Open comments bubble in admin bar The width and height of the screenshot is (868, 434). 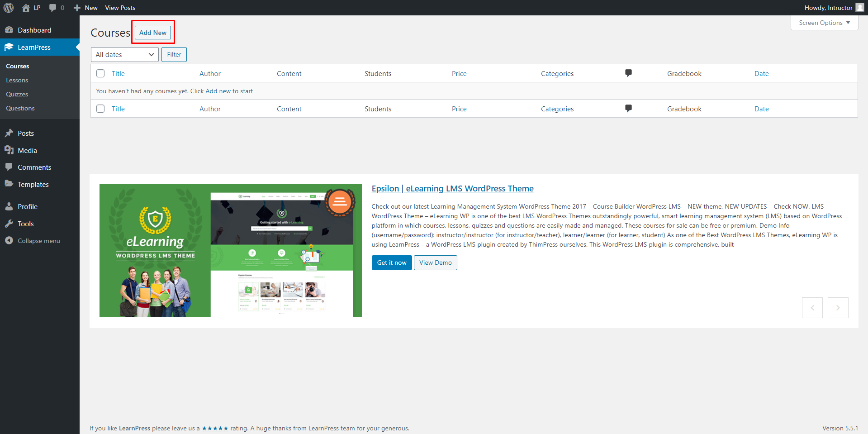coord(53,8)
